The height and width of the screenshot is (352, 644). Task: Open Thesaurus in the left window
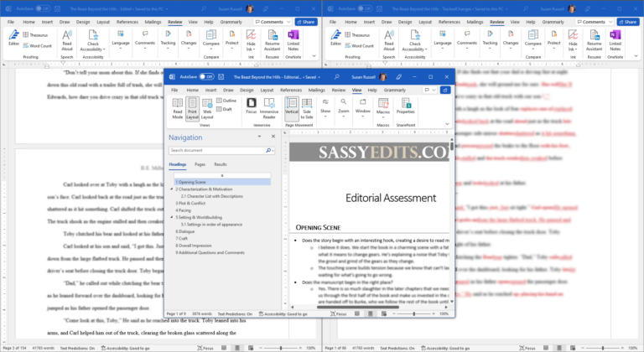point(36,35)
